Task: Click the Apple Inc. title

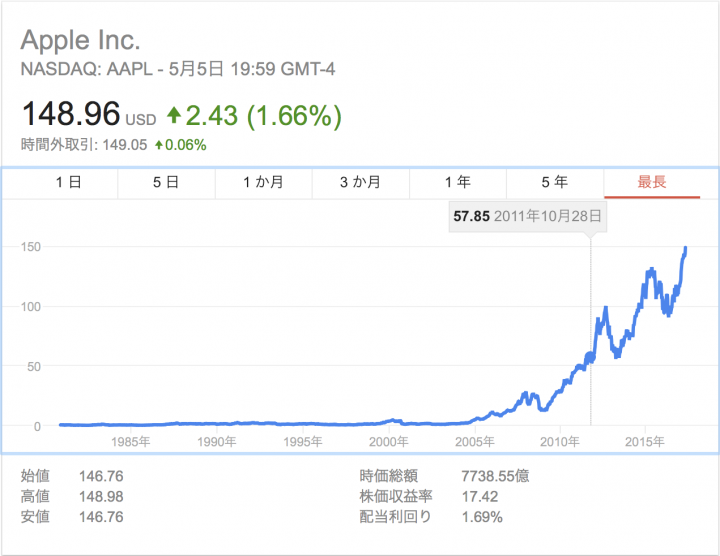Action: click(80, 40)
